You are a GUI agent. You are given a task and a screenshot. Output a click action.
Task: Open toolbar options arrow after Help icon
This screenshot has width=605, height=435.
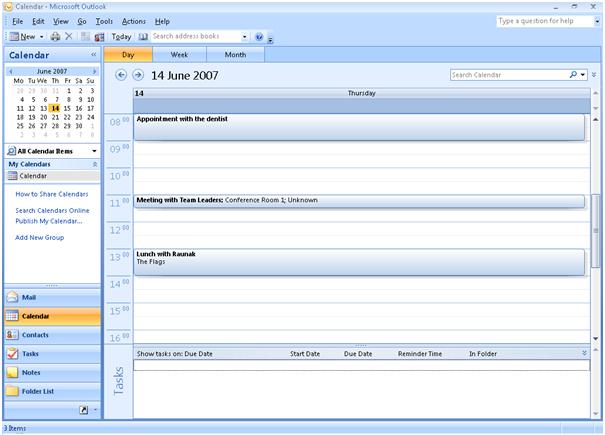point(270,39)
